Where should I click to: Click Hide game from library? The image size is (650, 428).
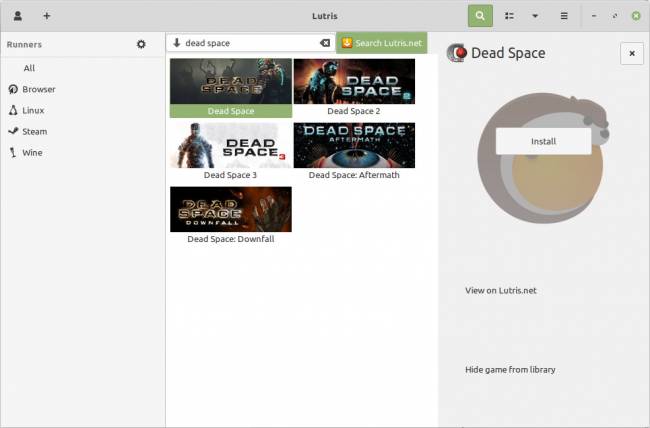pos(510,370)
